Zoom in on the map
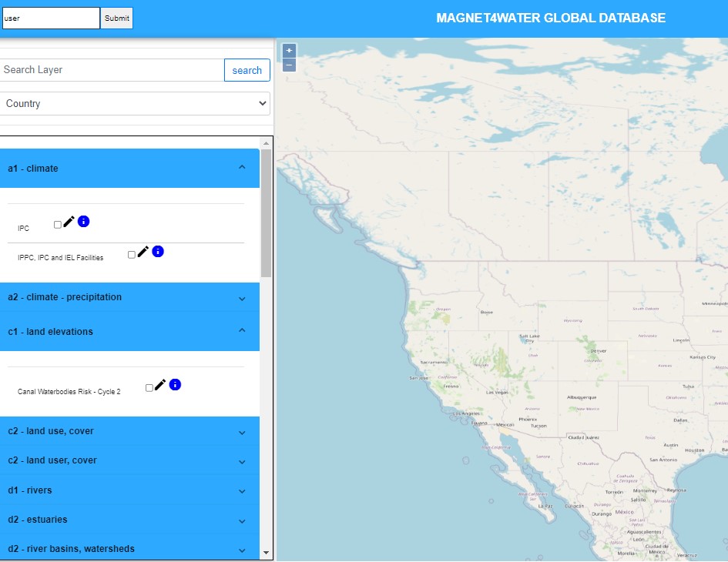Image resolution: width=728 pixels, height=562 pixels. pyautogui.click(x=289, y=50)
